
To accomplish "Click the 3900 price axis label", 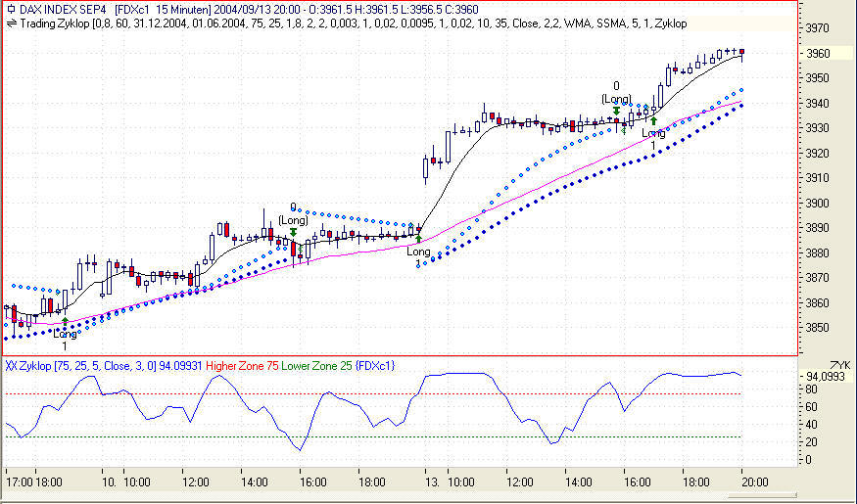I will pyautogui.click(x=819, y=203).
